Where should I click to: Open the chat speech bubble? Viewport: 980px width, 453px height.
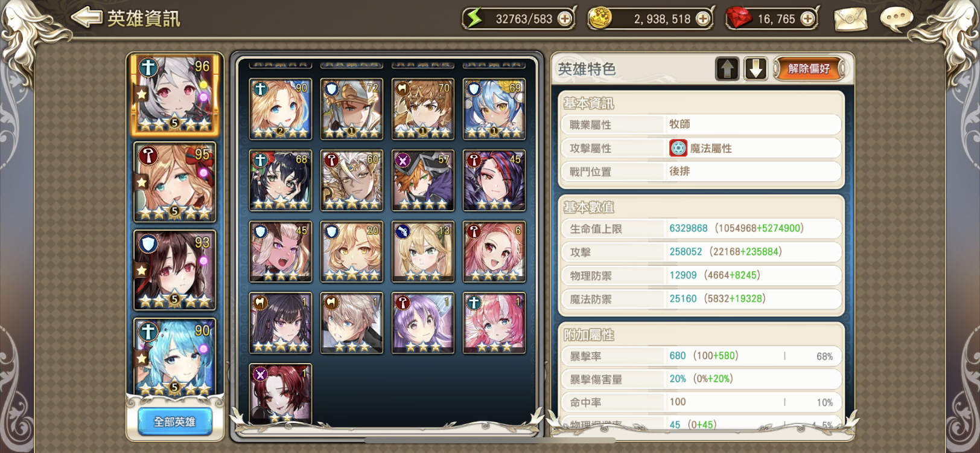click(897, 19)
